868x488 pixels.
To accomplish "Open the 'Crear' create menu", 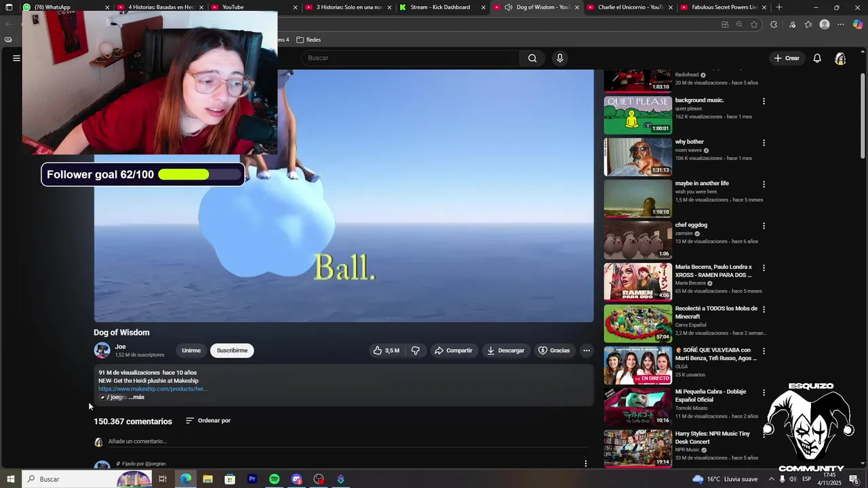I will coord(787,58).
